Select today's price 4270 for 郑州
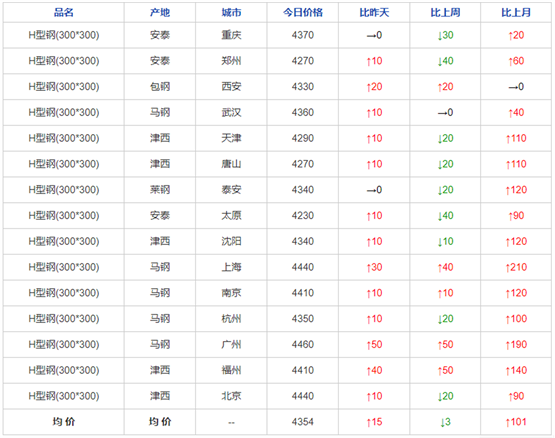Image resolution: width=555 pixels, height=438 pixels. click(303, 61)
